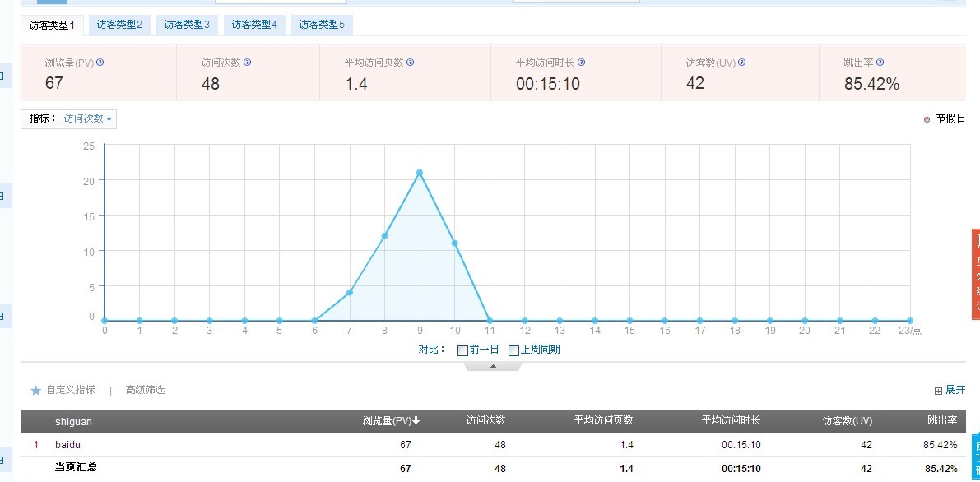
Task: Click help icon beside 跳出率
Action: [880, 63]
